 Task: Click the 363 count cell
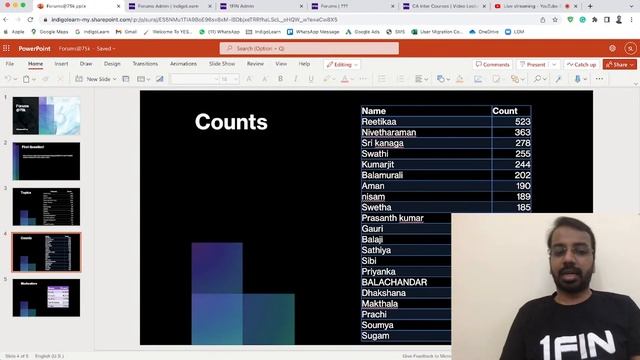tap(511, 132)
